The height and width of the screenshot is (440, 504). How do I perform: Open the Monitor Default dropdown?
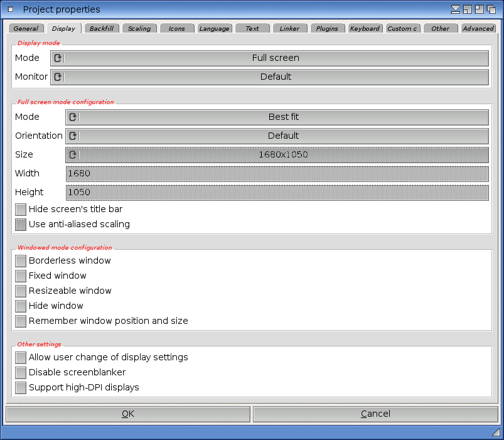point(276,77)
